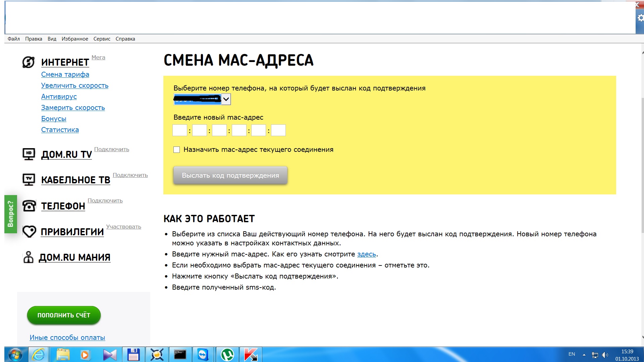This screenshot has height=362, width=644.
Task: Expand the phone number dropdown
Action: click(226, 99)
